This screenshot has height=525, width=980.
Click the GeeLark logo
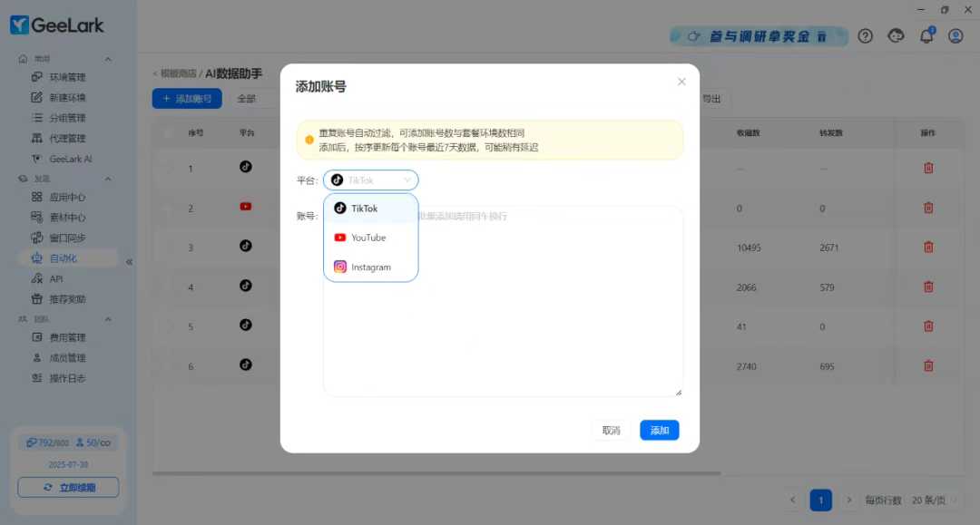click(x=57, y=25)
